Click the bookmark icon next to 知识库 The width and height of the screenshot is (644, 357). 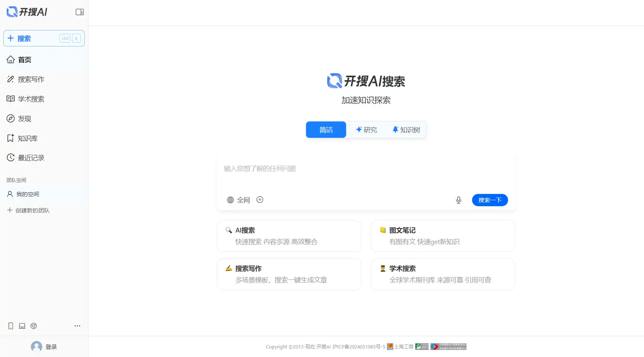[x=11, y=138]
